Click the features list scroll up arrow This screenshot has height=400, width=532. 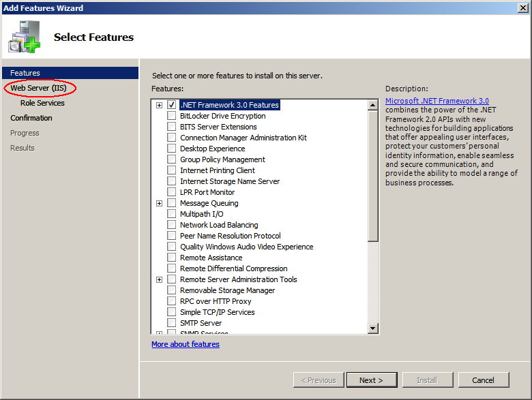pos(373,105)
